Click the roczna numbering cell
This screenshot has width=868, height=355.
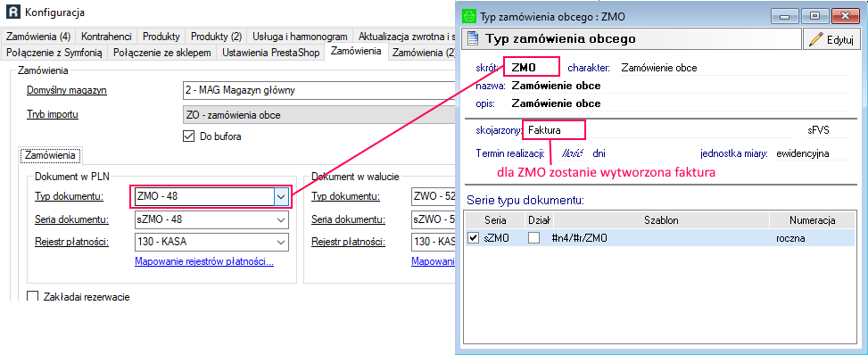coord(790,238)
